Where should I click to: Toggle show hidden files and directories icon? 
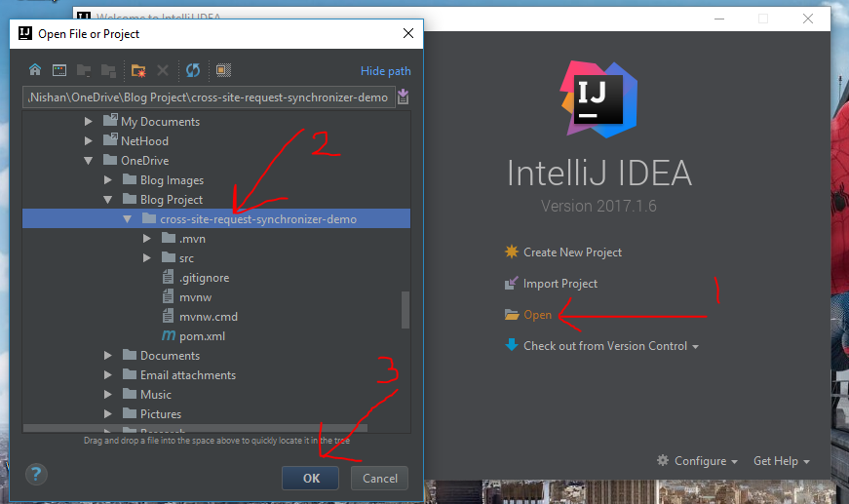(x=223, y=70)
